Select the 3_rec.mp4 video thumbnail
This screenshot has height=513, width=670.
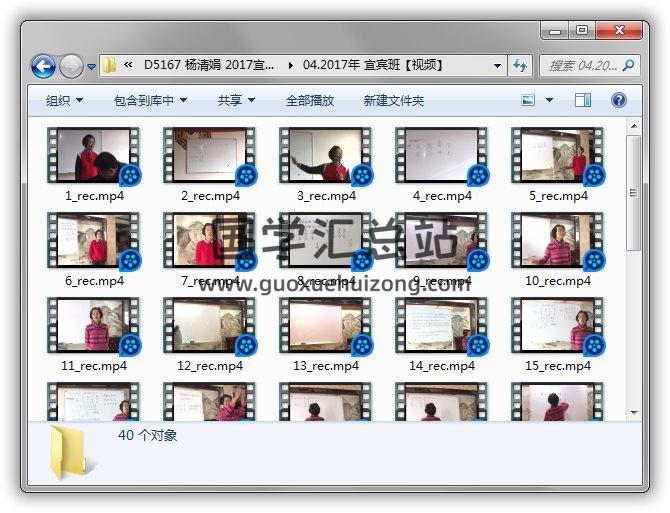pyautogui.click(x=326, y=155)
